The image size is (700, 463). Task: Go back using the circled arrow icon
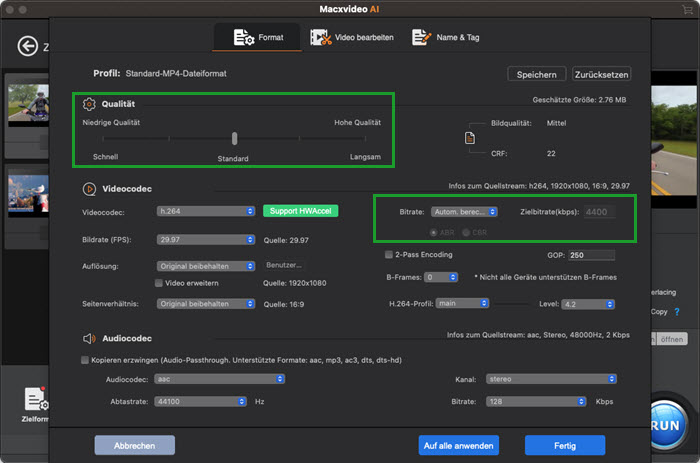coord(28,46)
